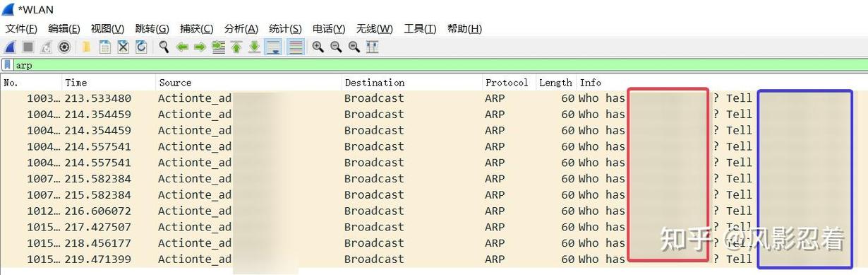
Task: Open the 无线(W) menu
Action: (374, 29)
